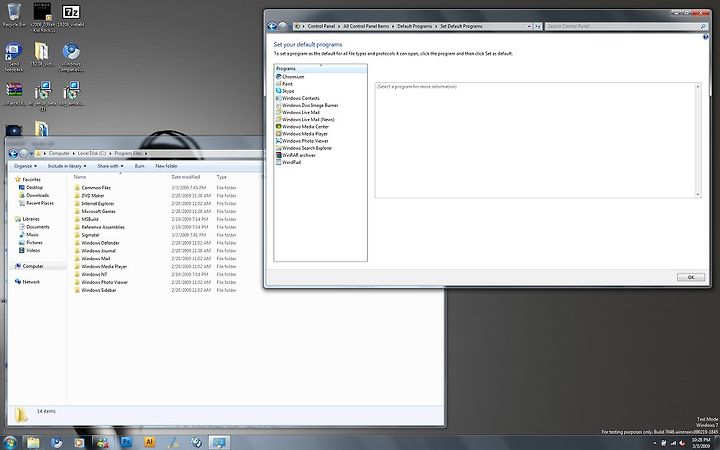The width and height of the screenshot is (720, 450).
Task: Click Back arrow in Control Panel window
Action: pyautogui.click(x=272, y=26)
